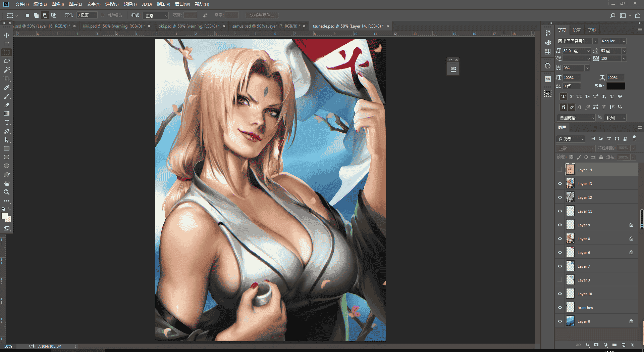644x352 pixels.
Task: Hide Layer 13 visibility eye
Action: 560,184
